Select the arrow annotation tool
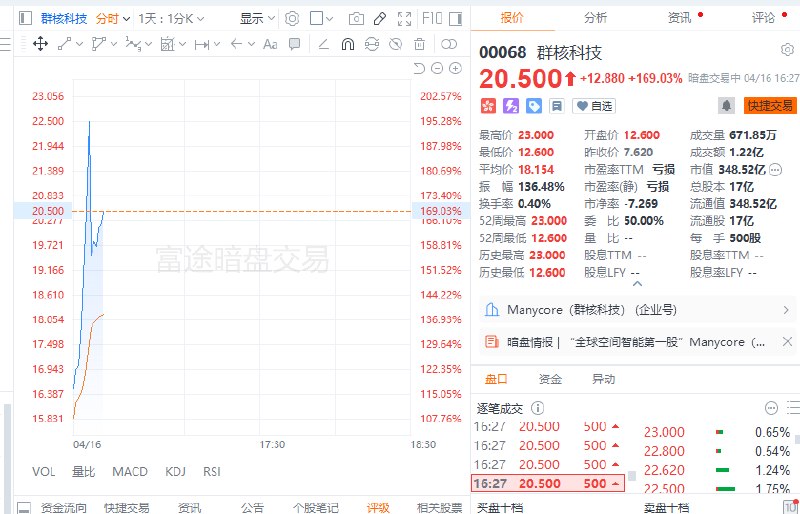Screen dimensions: 800x514 tap(236, 44)
